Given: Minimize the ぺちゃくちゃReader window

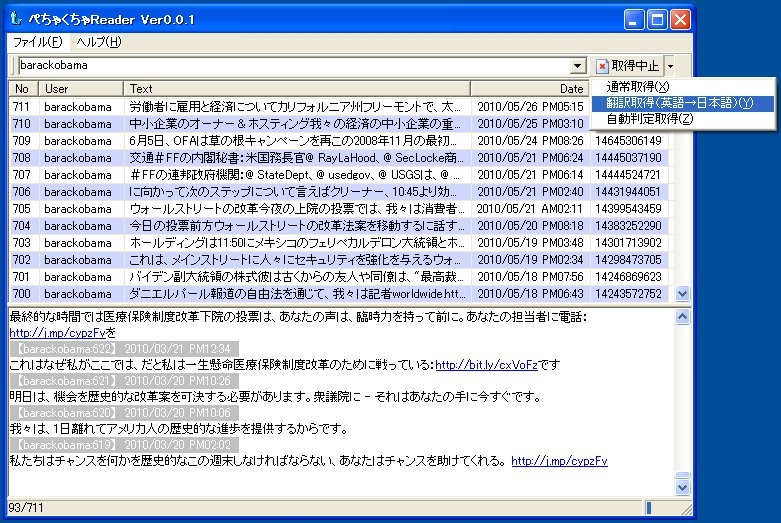Looking at the screenshot, I should point(634,20).
